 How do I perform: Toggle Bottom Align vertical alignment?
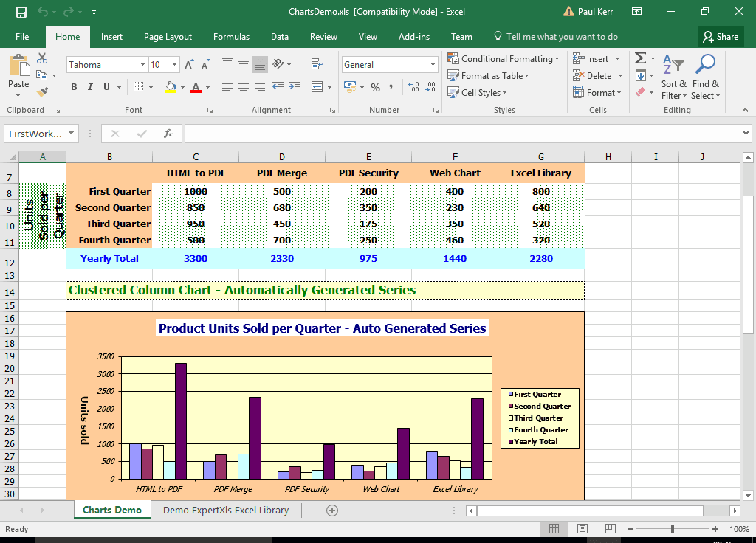[260, 64]
